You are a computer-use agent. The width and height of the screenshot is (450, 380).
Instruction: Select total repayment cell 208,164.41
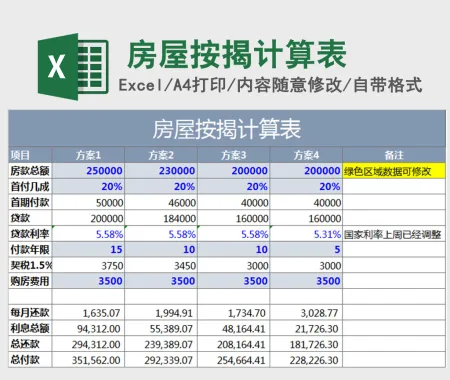tap(234, 344)
